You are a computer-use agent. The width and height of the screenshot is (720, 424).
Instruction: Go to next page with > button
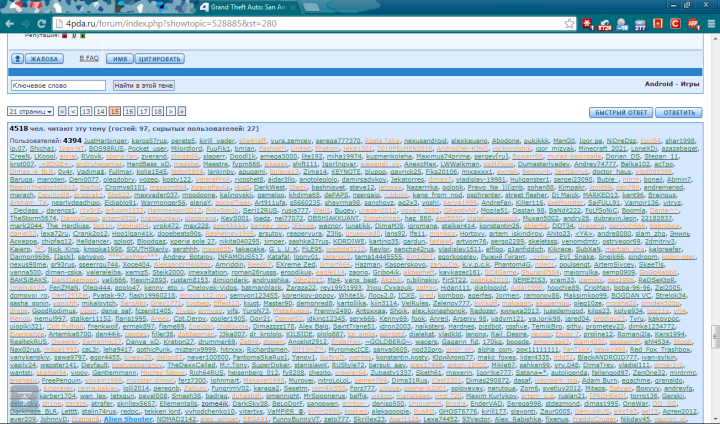point(171,112)
